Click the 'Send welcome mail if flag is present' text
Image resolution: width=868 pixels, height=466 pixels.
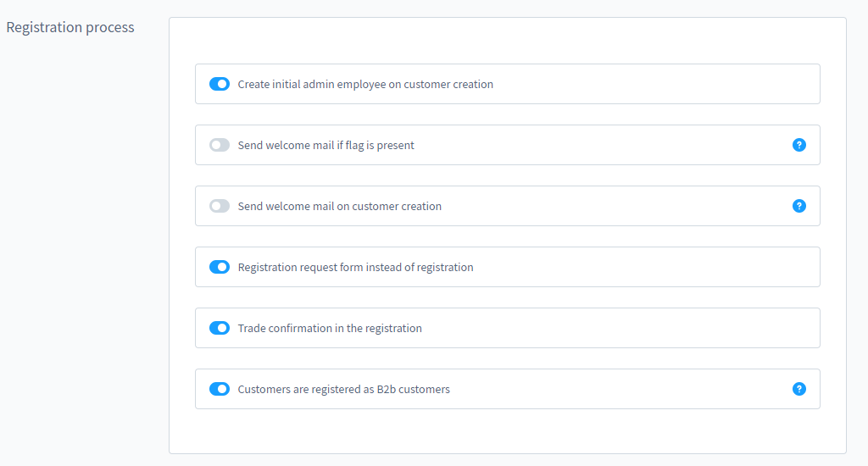325,146
